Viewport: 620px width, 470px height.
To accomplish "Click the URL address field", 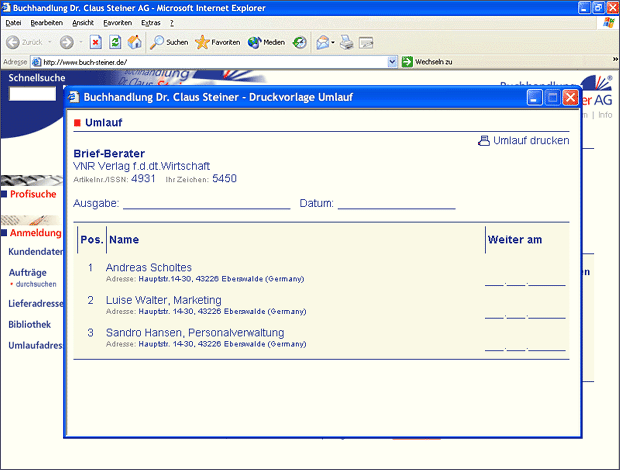I will pos(215,62).
